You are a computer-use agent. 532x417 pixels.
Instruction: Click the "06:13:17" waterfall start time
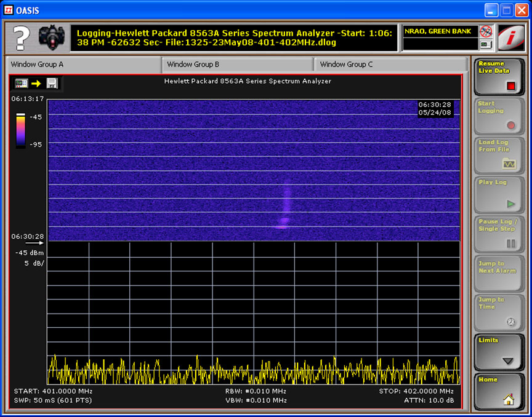click(28, 98)
